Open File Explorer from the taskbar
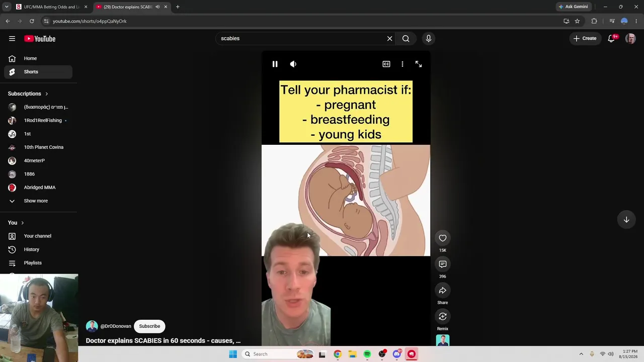Image resolution: width=644 pixels, height=362 pixels. [x=352, y=354]
